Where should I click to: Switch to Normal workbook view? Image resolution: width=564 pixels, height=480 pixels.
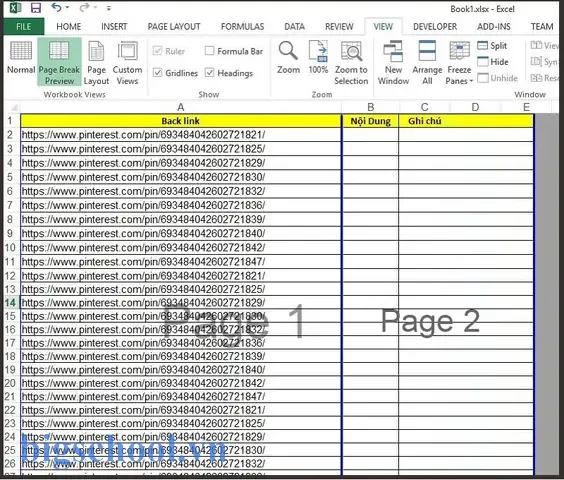[21, 58]
